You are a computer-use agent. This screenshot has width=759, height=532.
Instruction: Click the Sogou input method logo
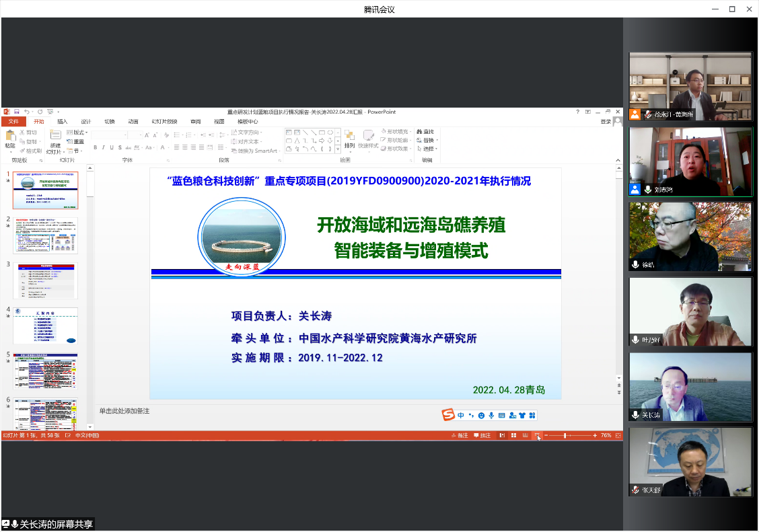tap(448, 415)
